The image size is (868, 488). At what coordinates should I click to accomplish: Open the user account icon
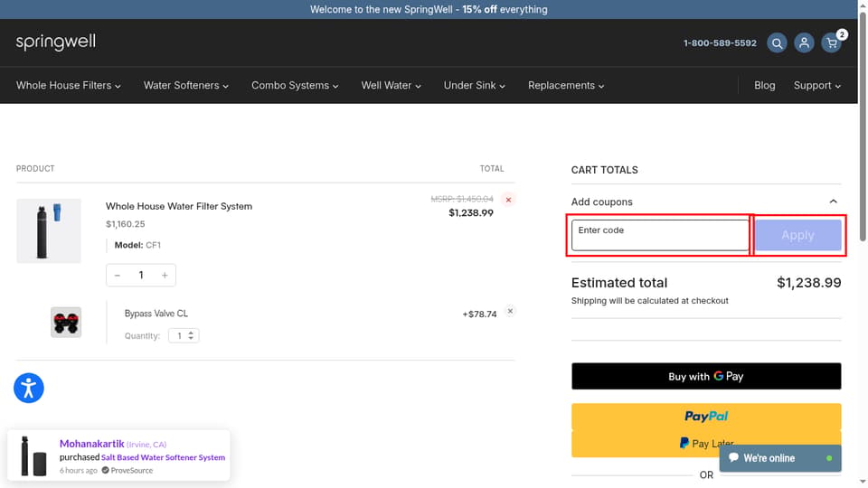(x=804, y=43)
